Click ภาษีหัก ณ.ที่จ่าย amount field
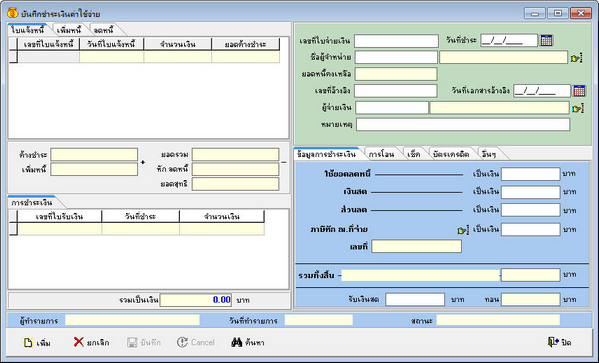 pyautogui.click(x=531, y=229)
